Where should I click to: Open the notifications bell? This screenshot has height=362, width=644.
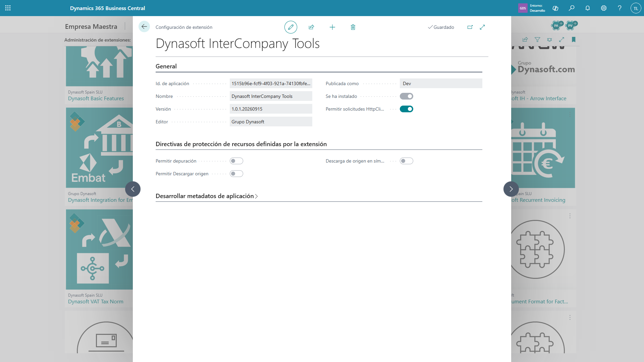pos(588,8)
